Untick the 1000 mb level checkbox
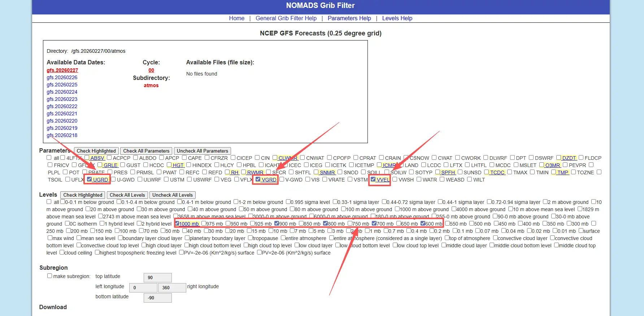The height and width of the screenshot is (316, 644). tap(177, 223)
